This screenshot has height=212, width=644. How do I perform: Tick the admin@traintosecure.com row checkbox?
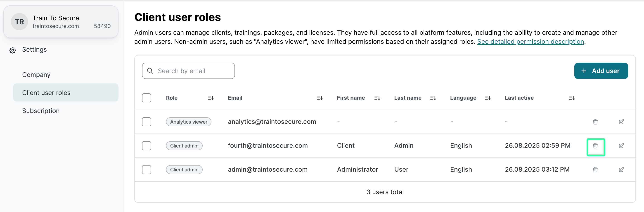click(x=147, y=170)
